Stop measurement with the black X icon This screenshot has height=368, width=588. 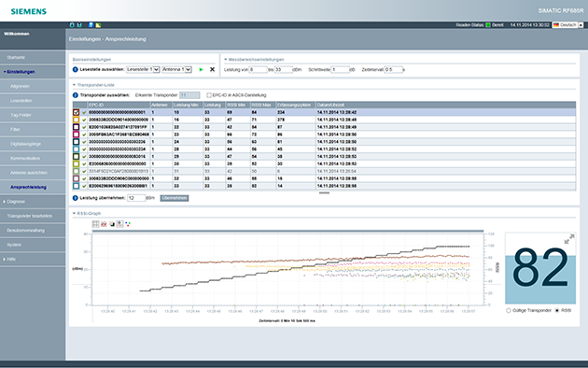pos(212,69)
